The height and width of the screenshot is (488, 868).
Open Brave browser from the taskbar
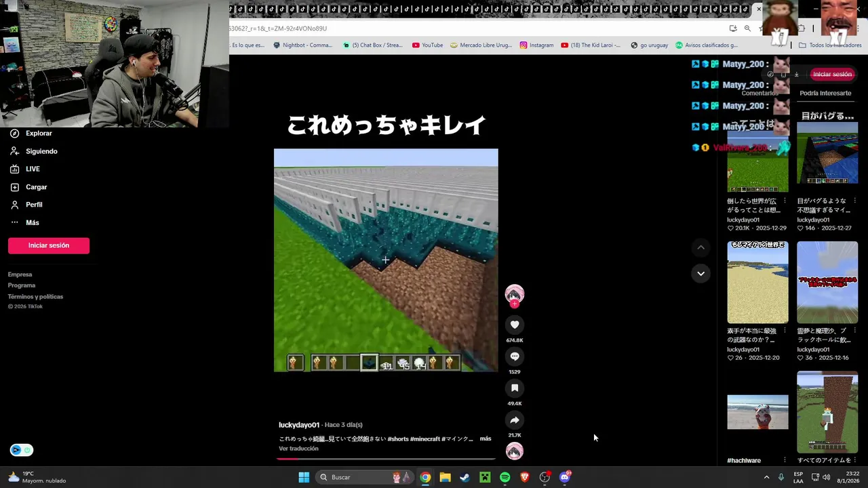[525, 477]
